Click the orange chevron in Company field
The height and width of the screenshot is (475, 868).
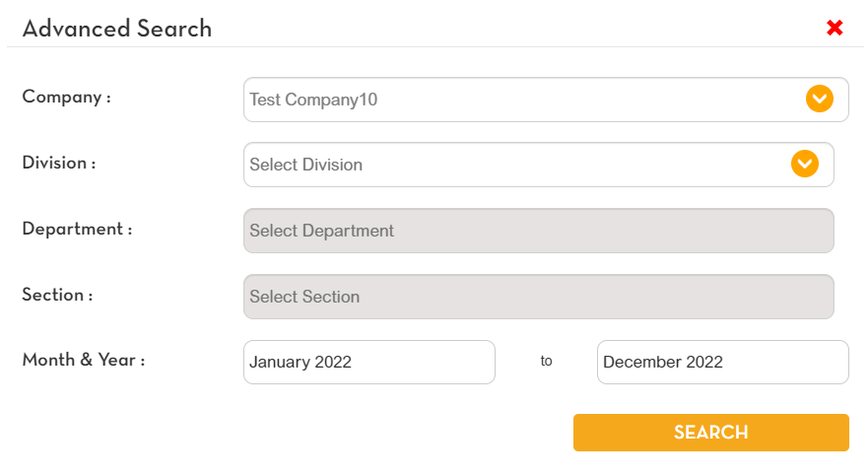coord(820,99)
